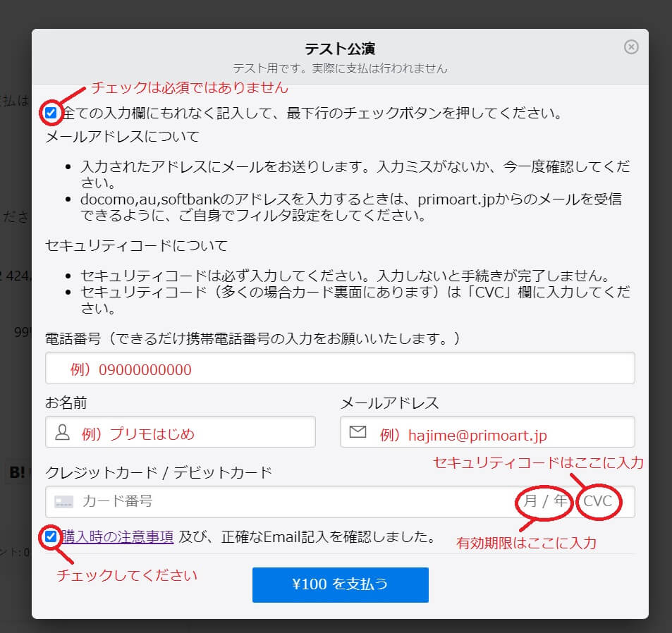The height and width of the screenshot is (633, 672).
Task: Click the テスト公演 dialog title
Action: pos(340,49)
